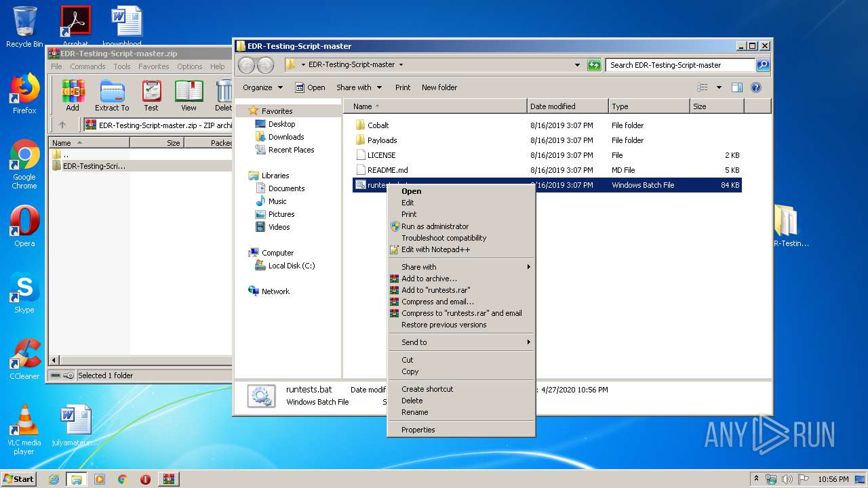Click the WinRAR Extract To icon
This screenshot has height=488, width=868.
(112, 95)
